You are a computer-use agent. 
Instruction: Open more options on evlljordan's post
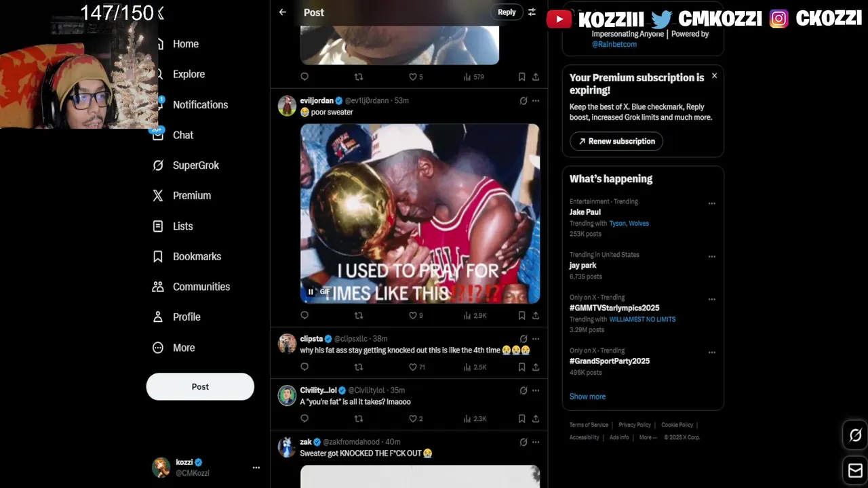coord(536,100)
